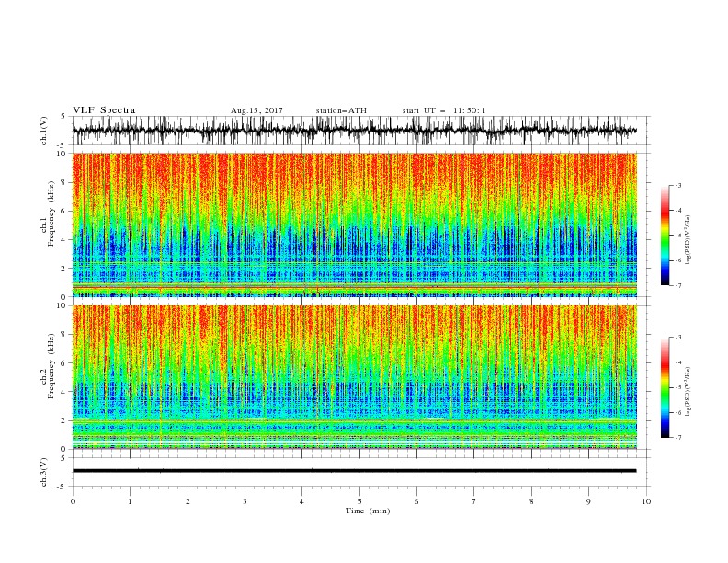Click the "VLF Spectra" plot title
The image size is (728, 563).
pyautogui.click(x=104, y=110)
